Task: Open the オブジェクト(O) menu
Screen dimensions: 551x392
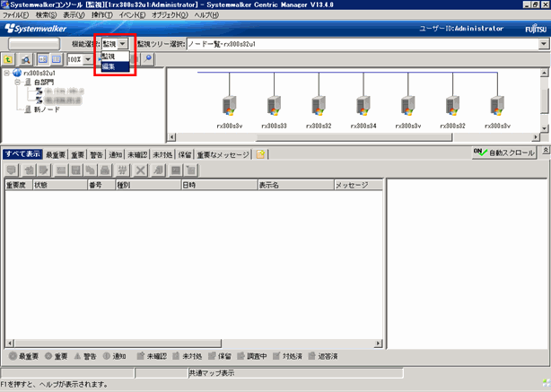Action: point(171,15)
